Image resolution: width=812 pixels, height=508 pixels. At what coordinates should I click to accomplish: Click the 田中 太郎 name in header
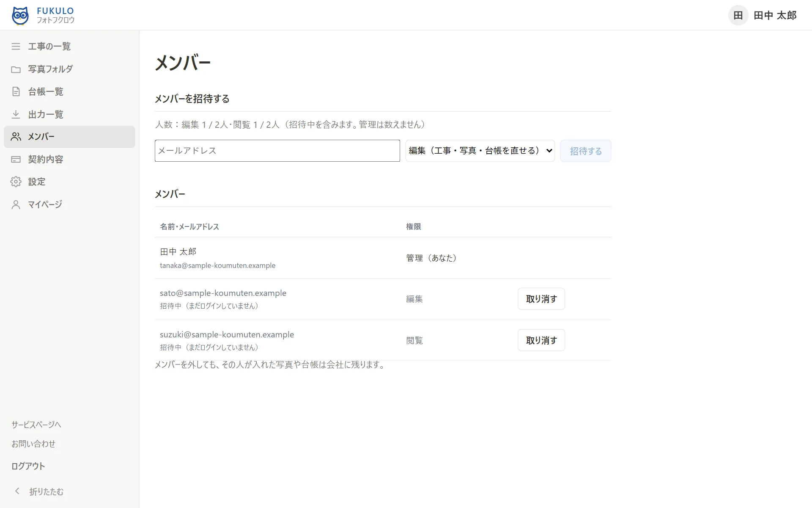(775, 15)
